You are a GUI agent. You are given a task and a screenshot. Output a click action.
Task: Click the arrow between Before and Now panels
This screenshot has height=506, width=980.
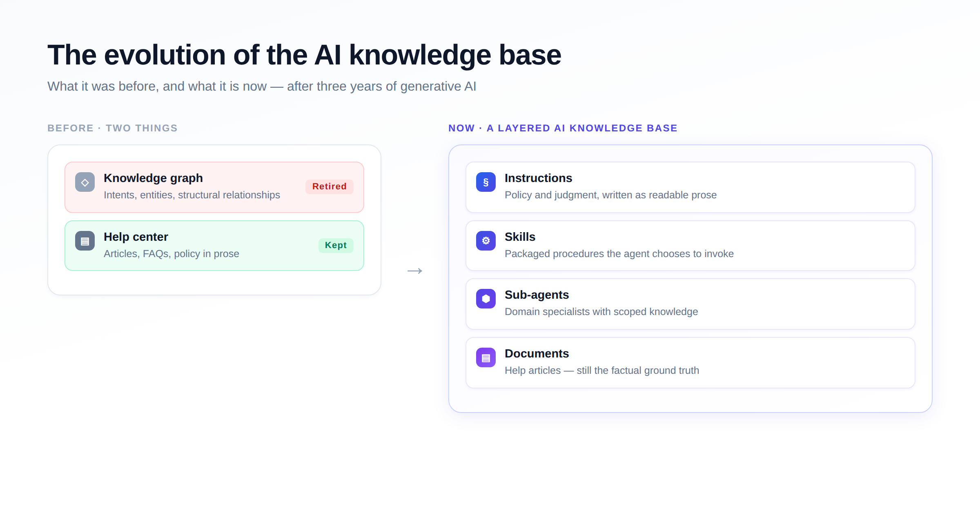click(x=415, y=271)
